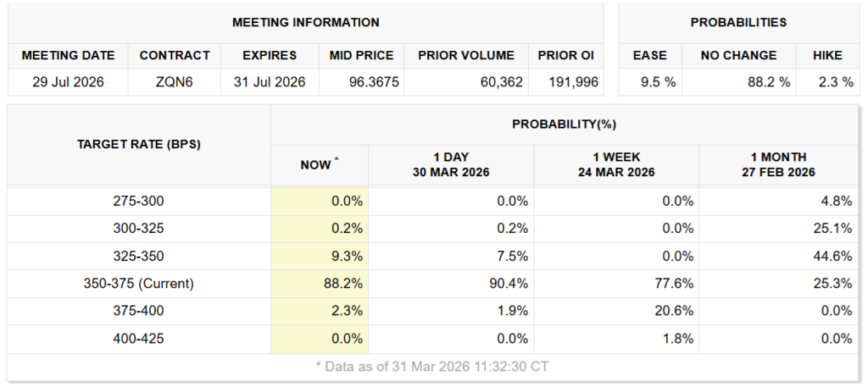Select the 1 WEEK 24 MAR 2026 header

pos(616,164)
